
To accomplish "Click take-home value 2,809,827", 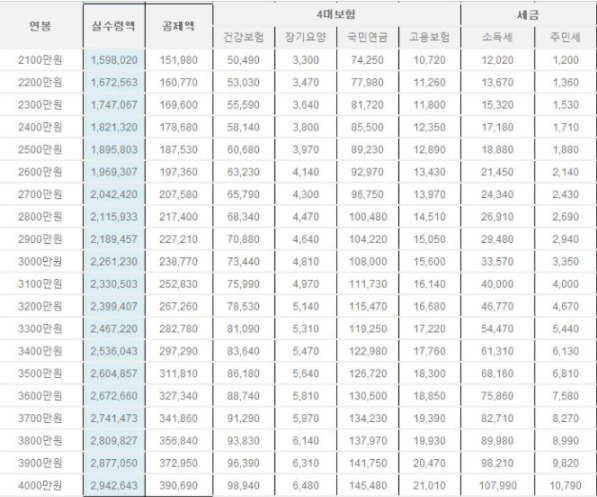I will tap(114, 441).
